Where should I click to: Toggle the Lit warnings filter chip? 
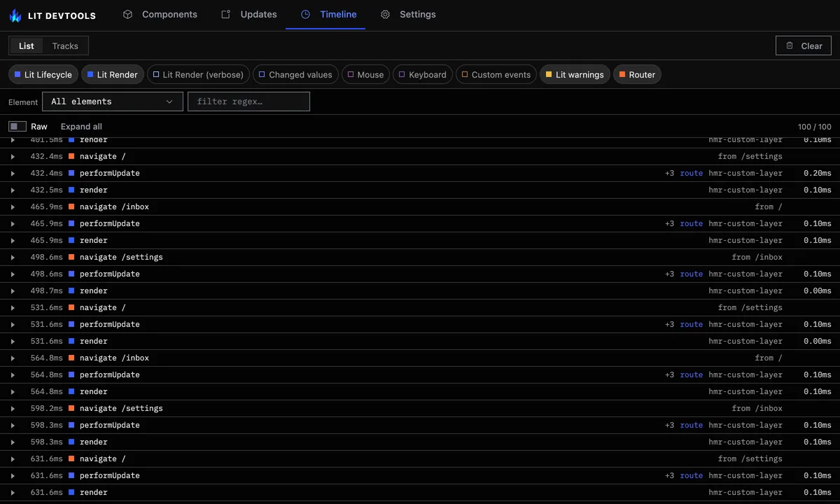tap(575, 75)
